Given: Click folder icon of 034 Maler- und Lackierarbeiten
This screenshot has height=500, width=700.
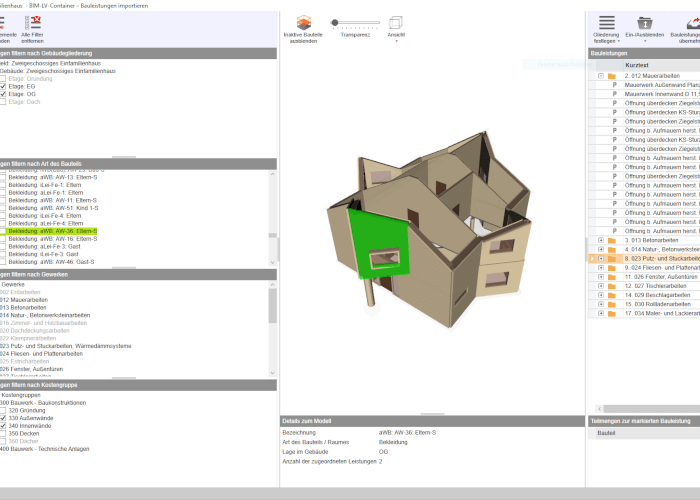Looking at the screenshot, I should (x=612, y=314).
